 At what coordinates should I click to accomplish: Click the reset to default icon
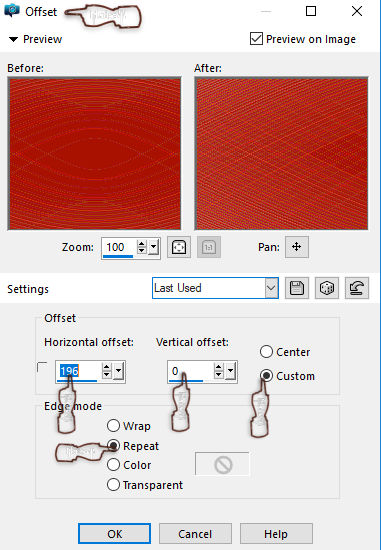click(357, 288)
